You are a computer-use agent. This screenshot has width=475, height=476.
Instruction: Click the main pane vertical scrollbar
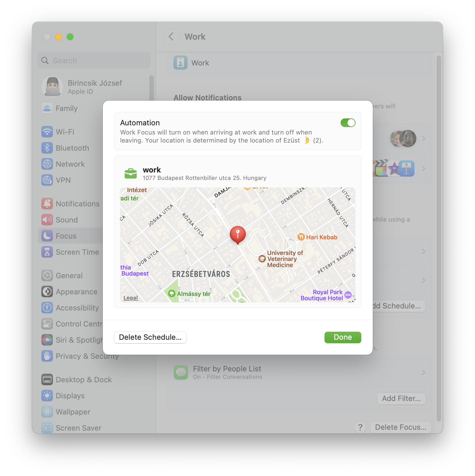pos(438,239)
